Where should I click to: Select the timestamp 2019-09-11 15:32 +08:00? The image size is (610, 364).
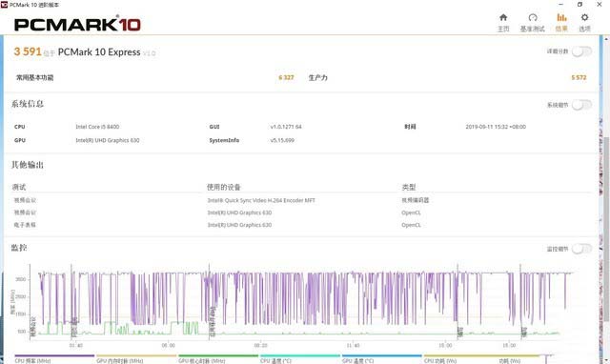pos(496,127)
